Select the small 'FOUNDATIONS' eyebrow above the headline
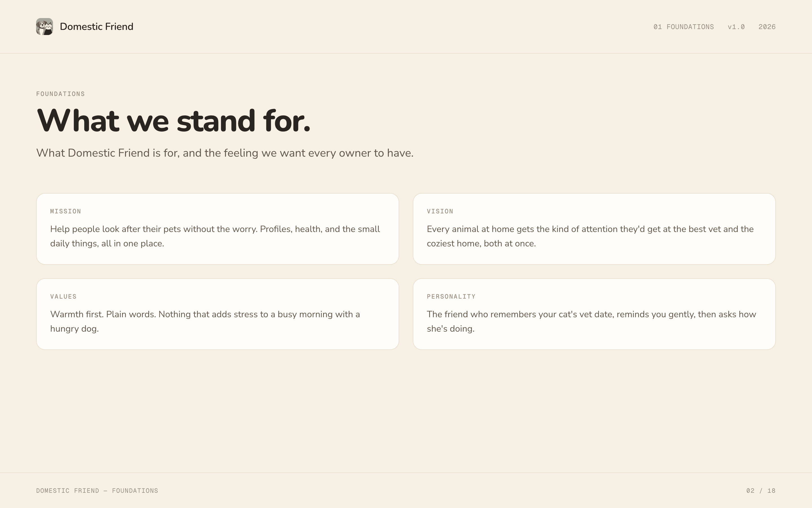The width and height of the screenshot is (812, 508). click(61, 94)
